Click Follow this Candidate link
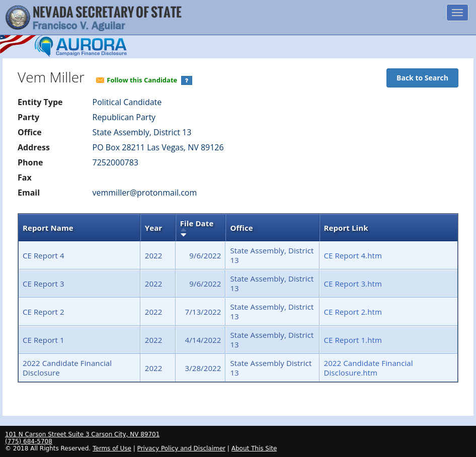The height and width of the screenshot is (457, 476). coord(142,80)
